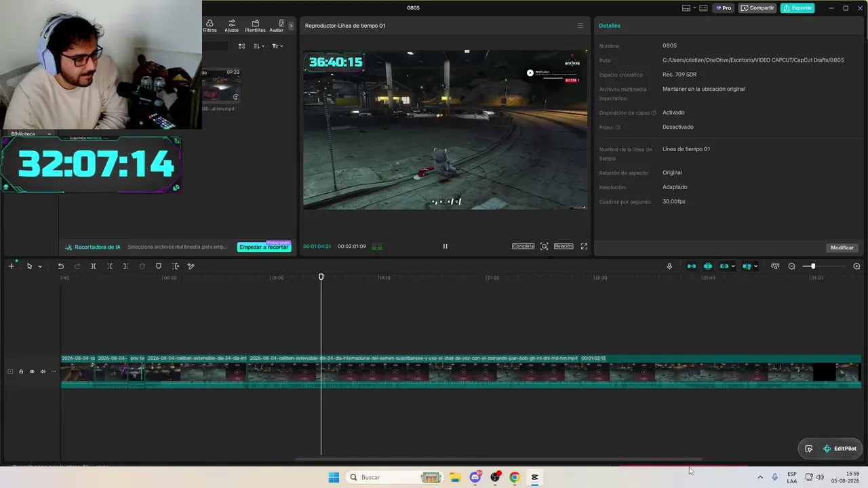Click the Pro membership button
The width and height of the screenshot is (868, 488).
(723, 8)
